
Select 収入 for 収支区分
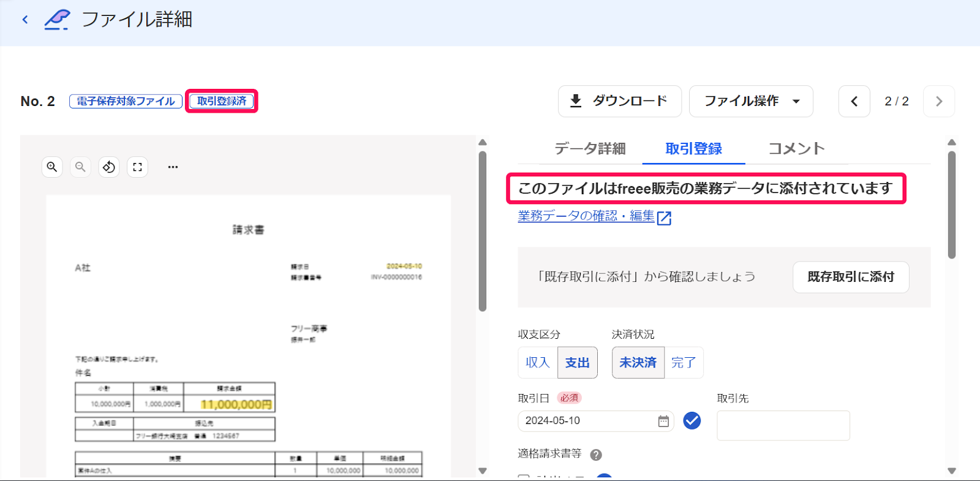538,363
